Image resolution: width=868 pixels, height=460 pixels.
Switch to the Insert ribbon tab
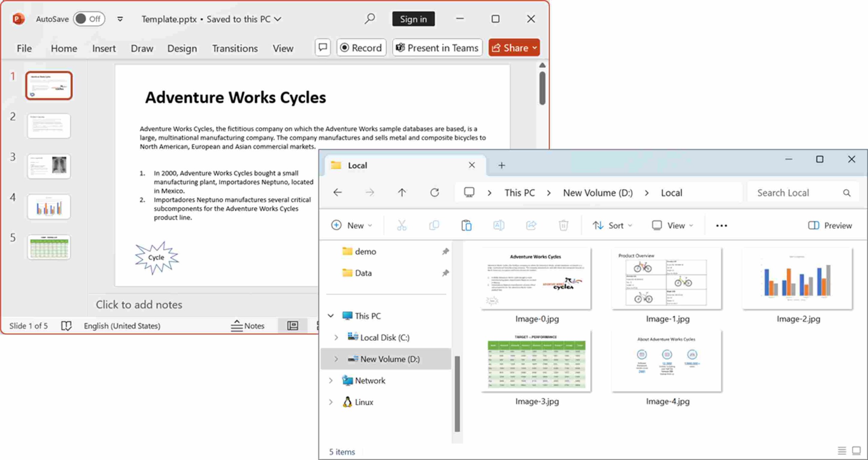point(104,48)
